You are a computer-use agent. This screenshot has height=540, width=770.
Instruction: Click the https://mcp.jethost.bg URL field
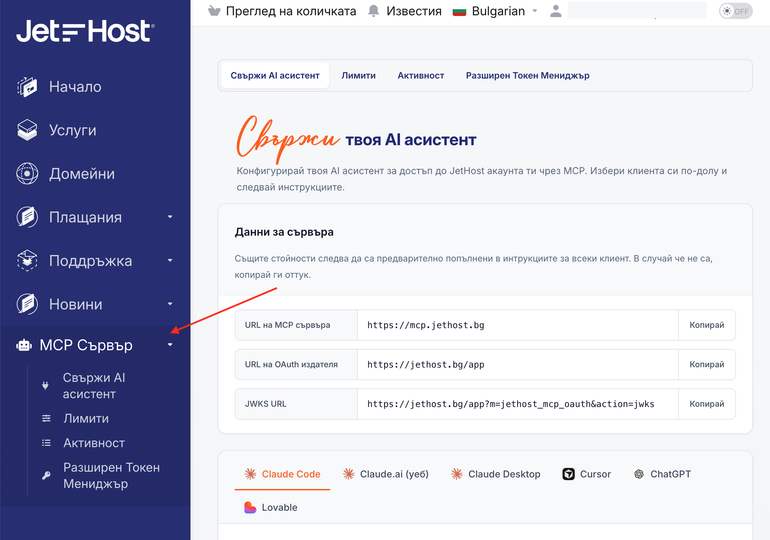point(518,325)
